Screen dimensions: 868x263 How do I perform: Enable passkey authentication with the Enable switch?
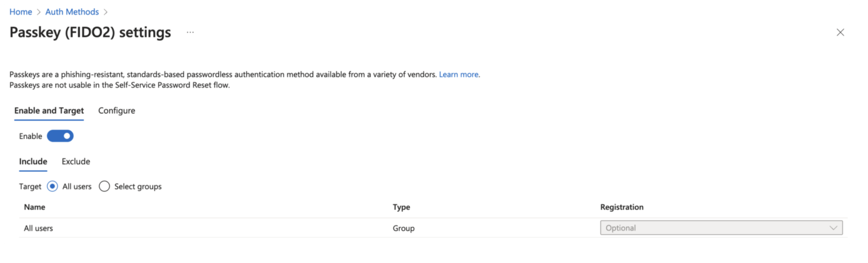click(x=60, y=136)
